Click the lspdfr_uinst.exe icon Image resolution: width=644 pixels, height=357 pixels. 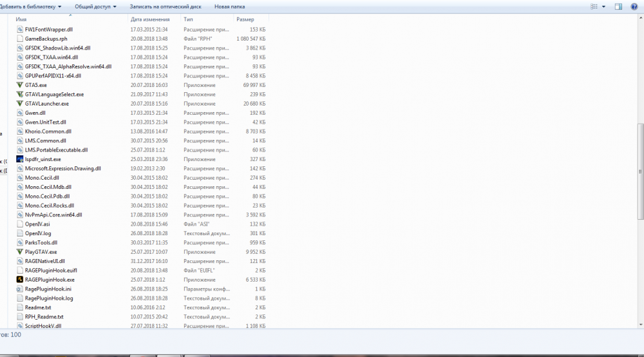click(20, 159)
